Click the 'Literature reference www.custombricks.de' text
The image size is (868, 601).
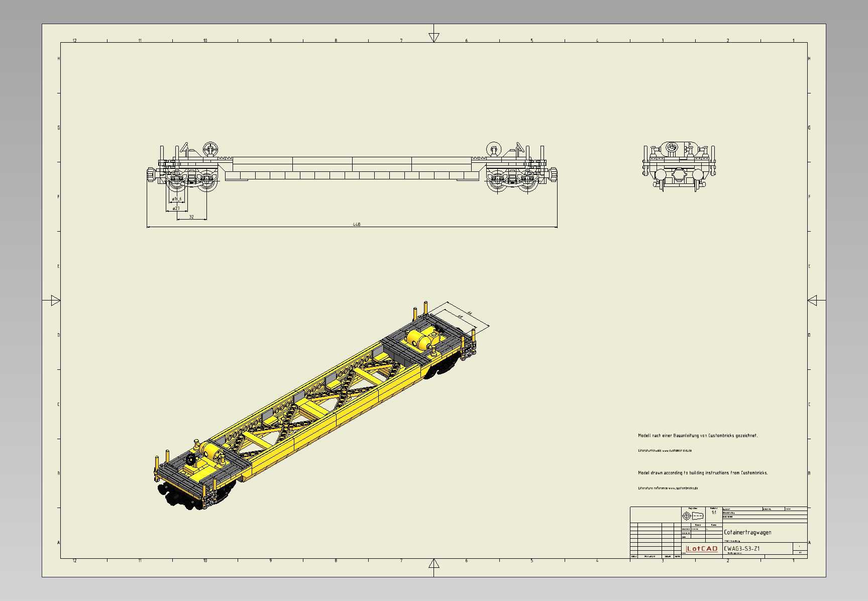click(668, 488)
